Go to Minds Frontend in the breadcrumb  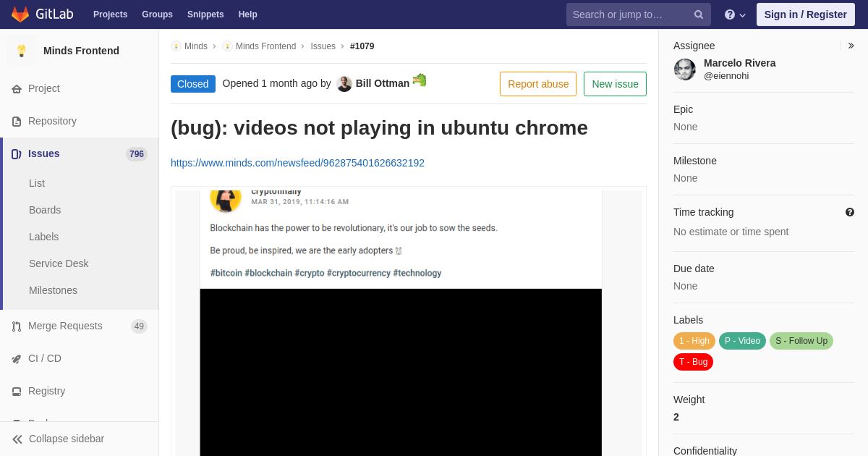coord(265,46)
